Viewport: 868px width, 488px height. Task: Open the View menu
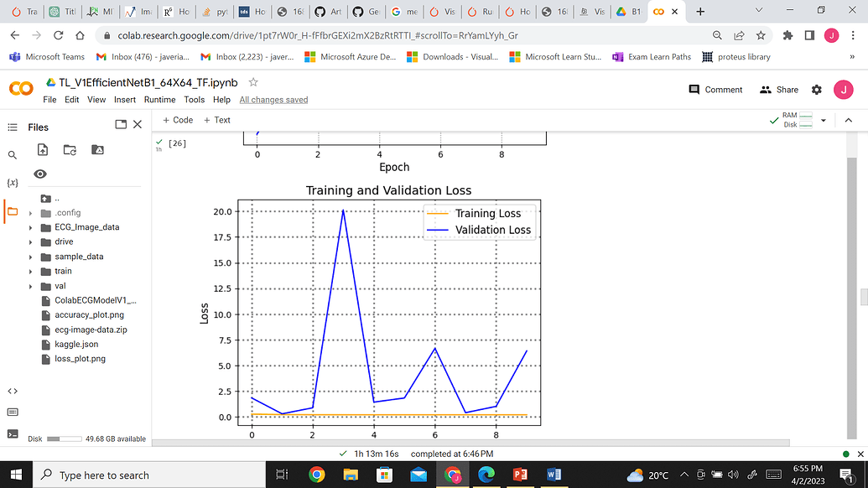click(x=96, y=100)
